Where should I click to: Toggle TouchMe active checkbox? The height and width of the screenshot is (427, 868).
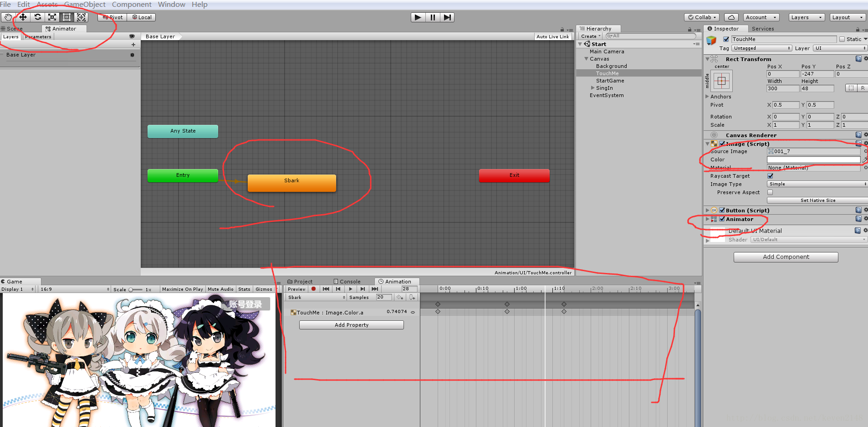726,39
